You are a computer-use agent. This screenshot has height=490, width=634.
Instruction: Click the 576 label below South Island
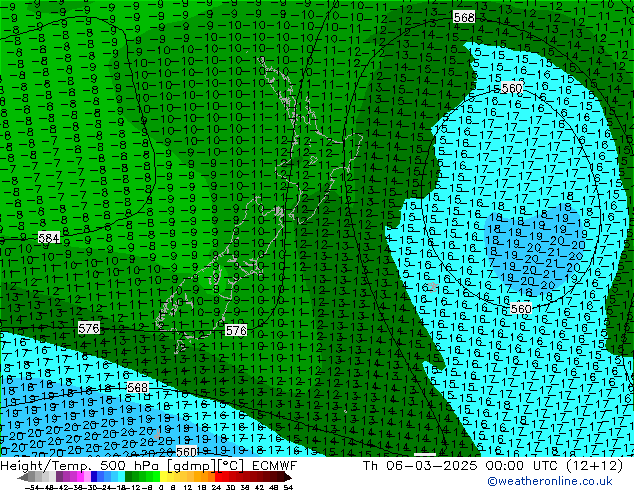coord(236,330)
